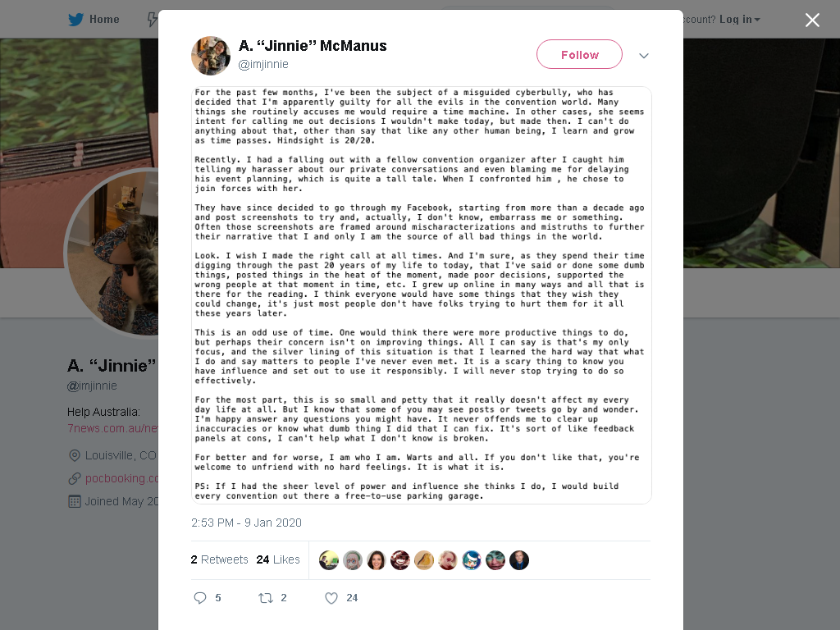Viewport: 840px width, 630px height.
Task: Click the first liker avatar
Action: click(x=329, y=560)
